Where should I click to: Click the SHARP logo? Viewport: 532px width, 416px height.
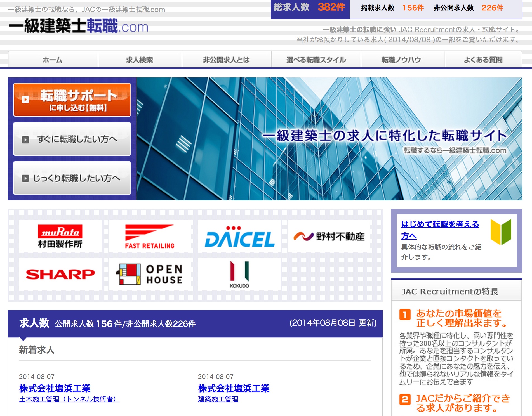(60, 274)
